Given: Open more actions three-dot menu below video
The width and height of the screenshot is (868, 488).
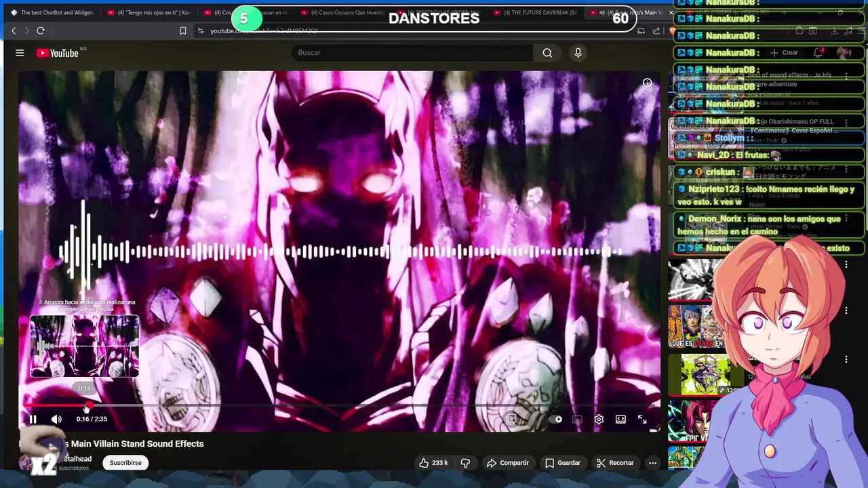Looking at the screenshot, I should coord(652,463).
